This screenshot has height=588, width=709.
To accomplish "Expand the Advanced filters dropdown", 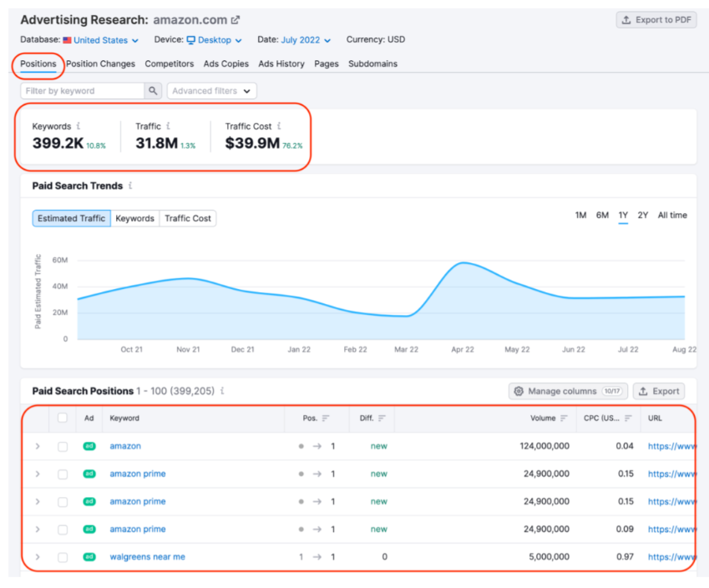I will pos(211,91).
